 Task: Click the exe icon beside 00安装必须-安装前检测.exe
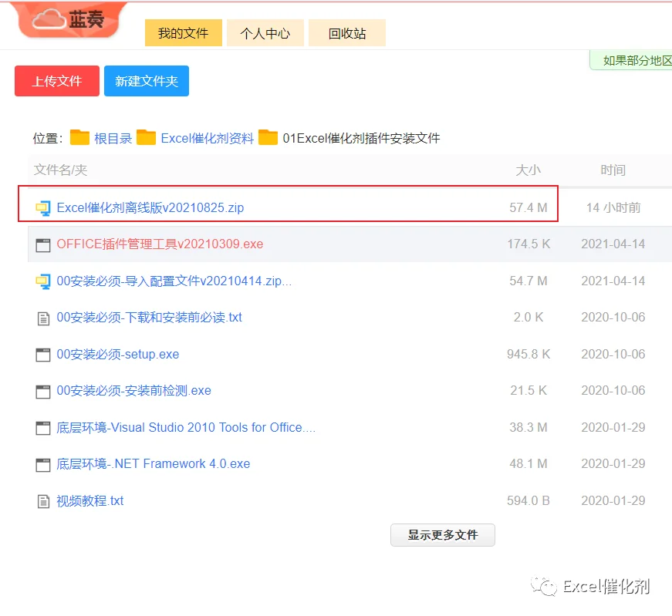pos(43,392)
